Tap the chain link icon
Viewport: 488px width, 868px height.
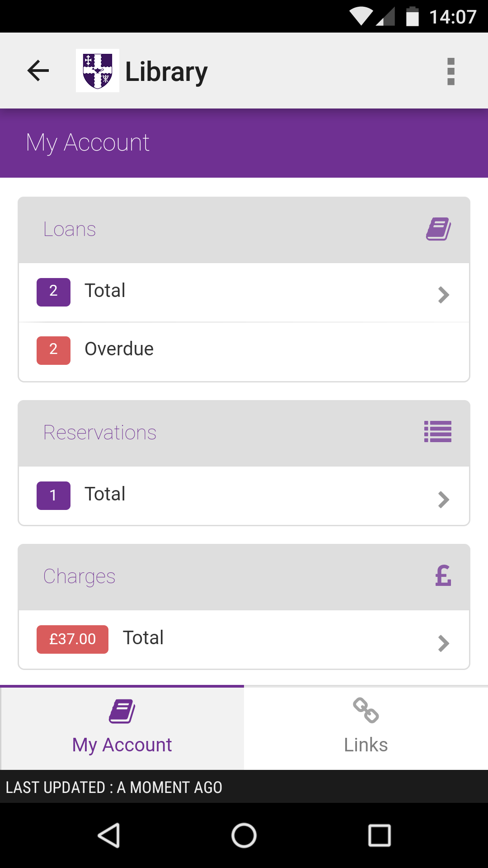(366, 710)
